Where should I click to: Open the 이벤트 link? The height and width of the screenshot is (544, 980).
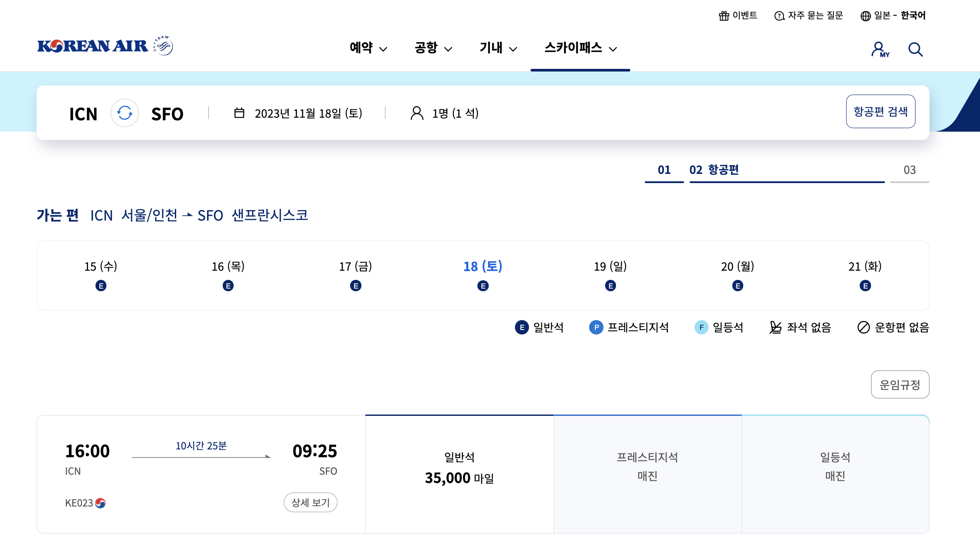point(738,16)
